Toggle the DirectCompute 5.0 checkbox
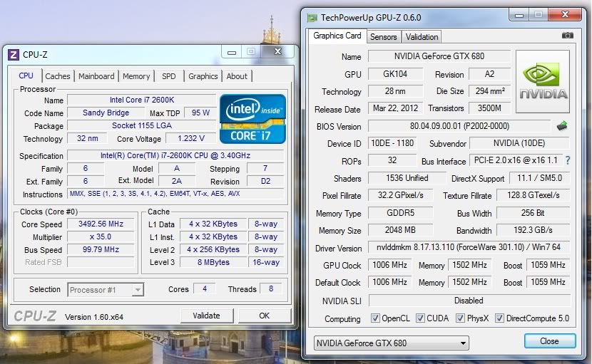Viewport: 592px width, 364px height. coord(499,318)
